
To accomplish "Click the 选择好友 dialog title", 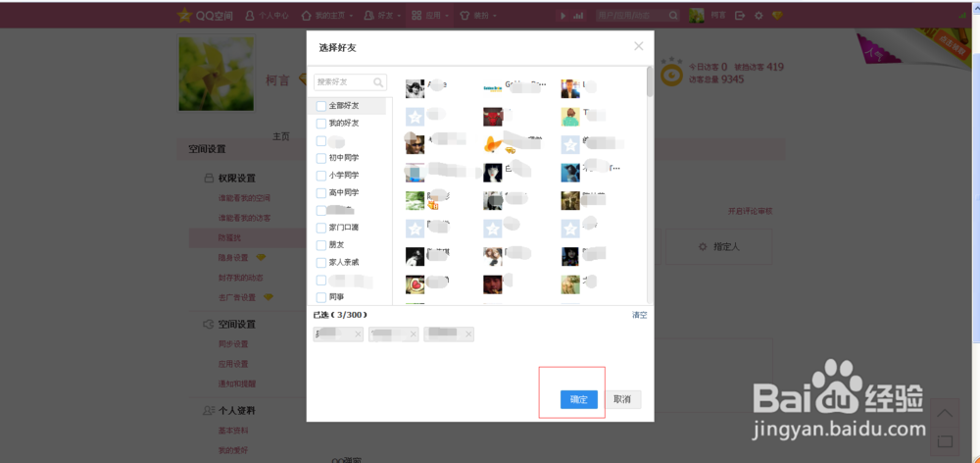I will 337,47.
